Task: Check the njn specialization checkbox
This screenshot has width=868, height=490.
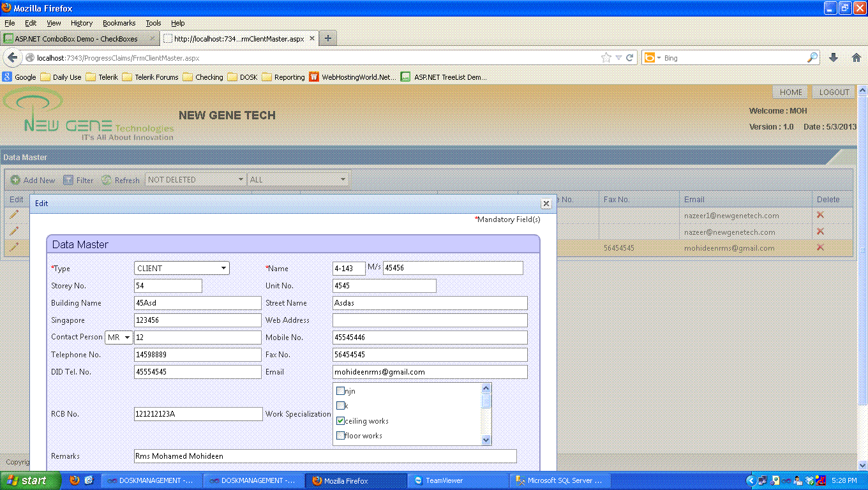Action: (340, 391)
